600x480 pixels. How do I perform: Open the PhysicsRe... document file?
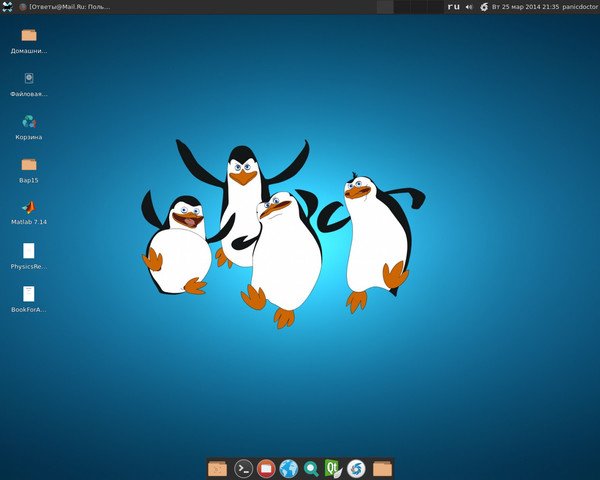click(29, 251)
